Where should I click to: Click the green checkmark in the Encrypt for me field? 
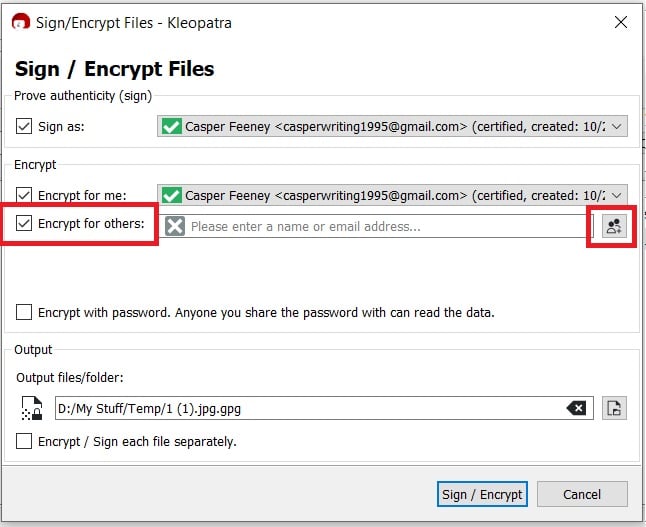(171, 195)
